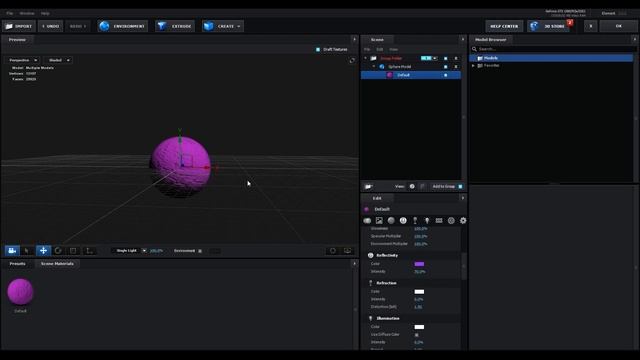640x360 pixels.
Task: Click the maximize viewport icon in Preview
Action: (x=352, y=60)
